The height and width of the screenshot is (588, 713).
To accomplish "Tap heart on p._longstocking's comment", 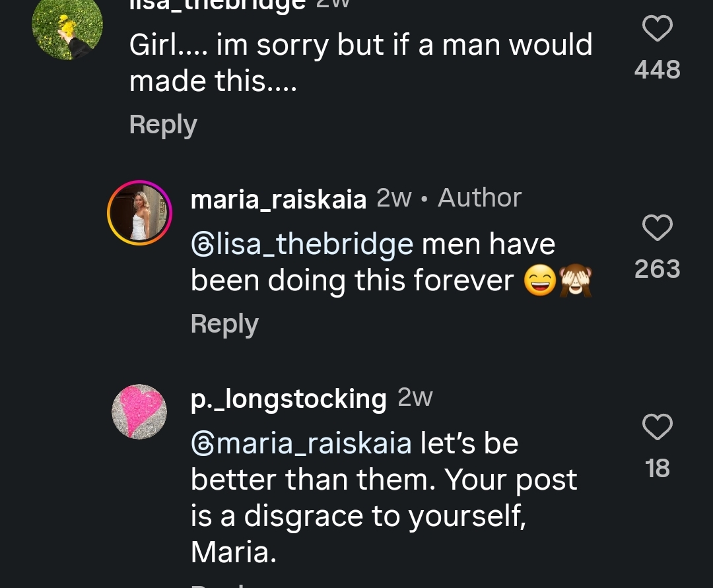I will tap(657, 428).
